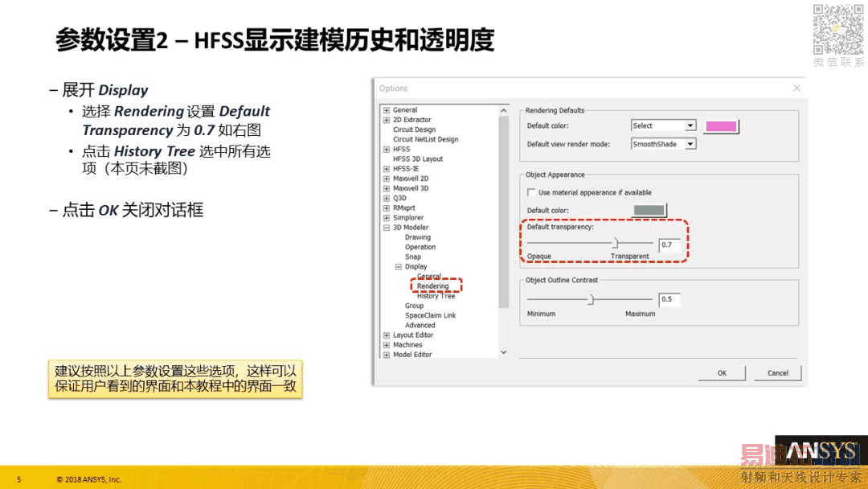Select SpaceClaim Link item

point(430,315)
